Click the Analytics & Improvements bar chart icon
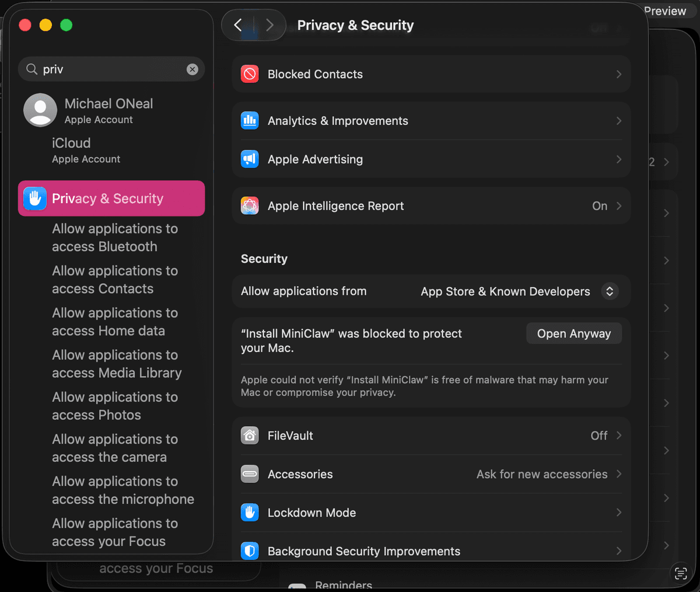The image size is (700, 592). pyautogui.click(x=250, y=121)
